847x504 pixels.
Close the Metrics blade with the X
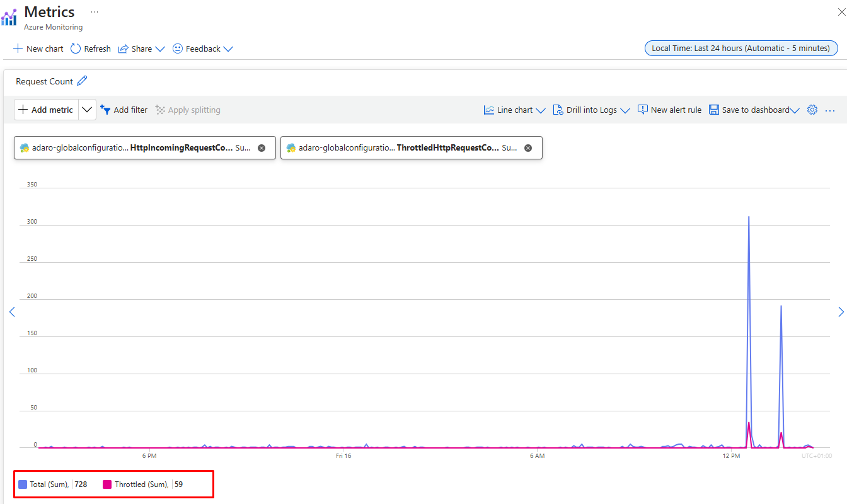(x=841, y=12)
